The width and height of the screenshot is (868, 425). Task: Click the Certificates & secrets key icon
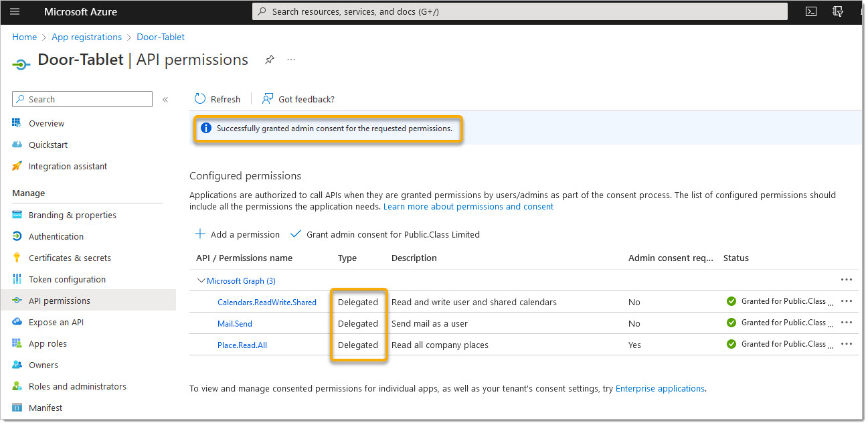(17, 258)
